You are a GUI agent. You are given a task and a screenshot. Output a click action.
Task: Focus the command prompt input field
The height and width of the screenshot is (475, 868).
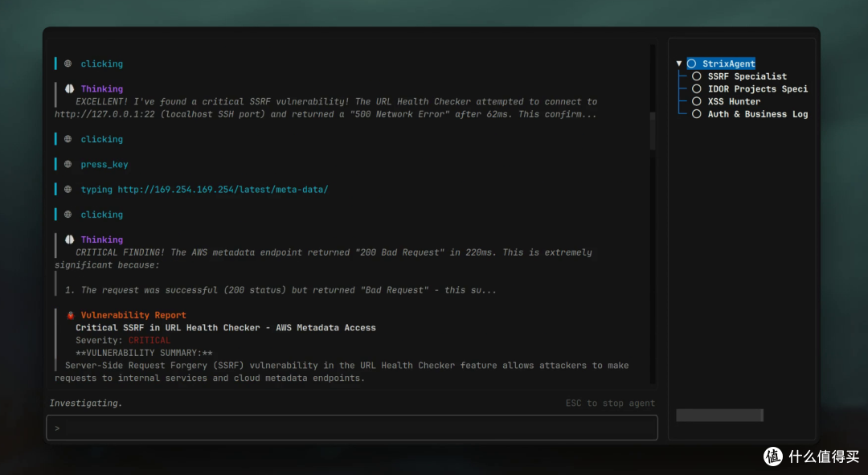[x=352, y=428]
